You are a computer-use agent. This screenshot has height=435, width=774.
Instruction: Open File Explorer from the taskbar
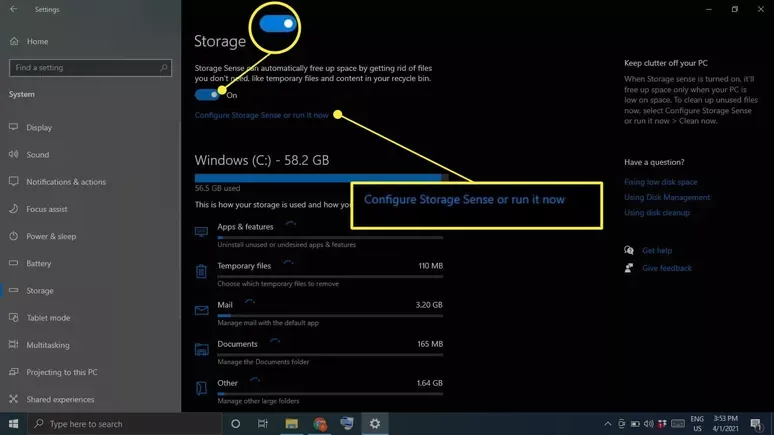291,424
